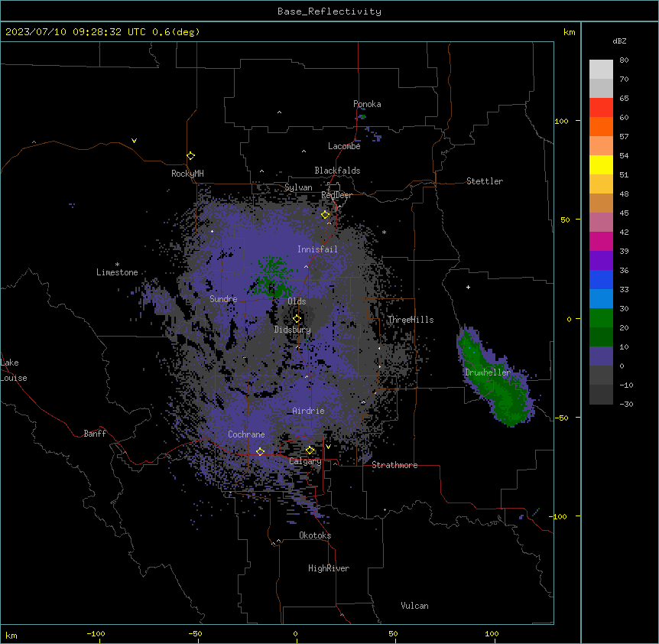Click the Banff label

coord(95,434)
